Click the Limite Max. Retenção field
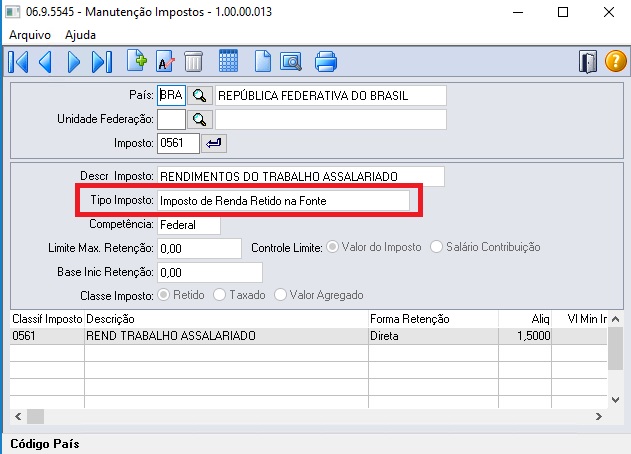The height and width of the screenshot is (454, 631). [199, 248]
